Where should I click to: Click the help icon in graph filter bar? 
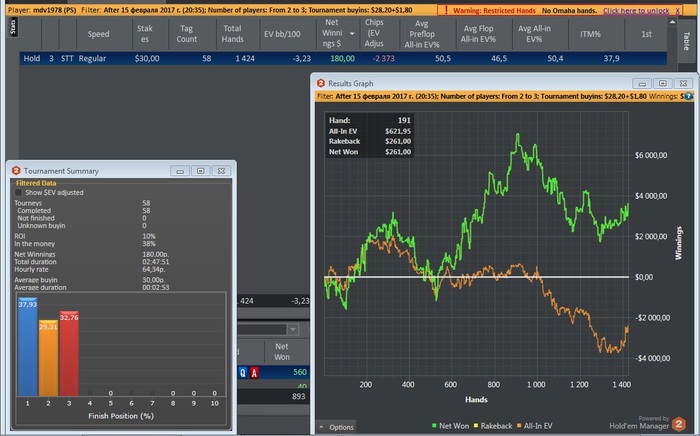pos(689,96)
